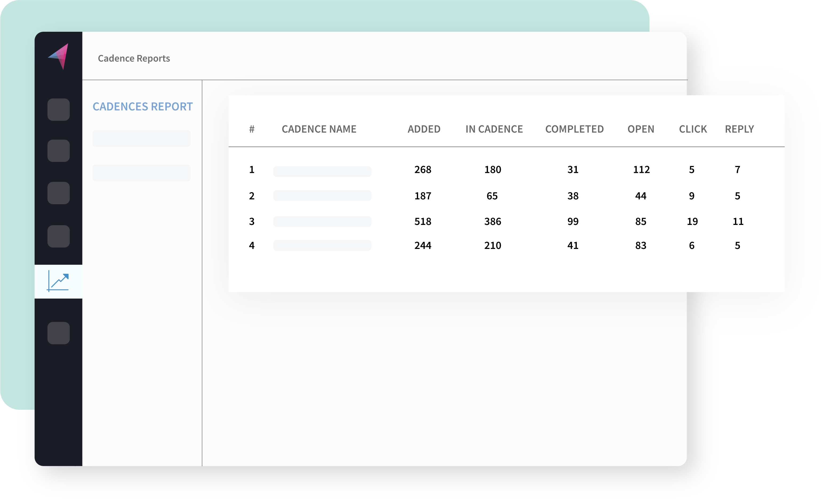Click the OPEN column header
Viewport: 835px width, 504px height.
641,129
